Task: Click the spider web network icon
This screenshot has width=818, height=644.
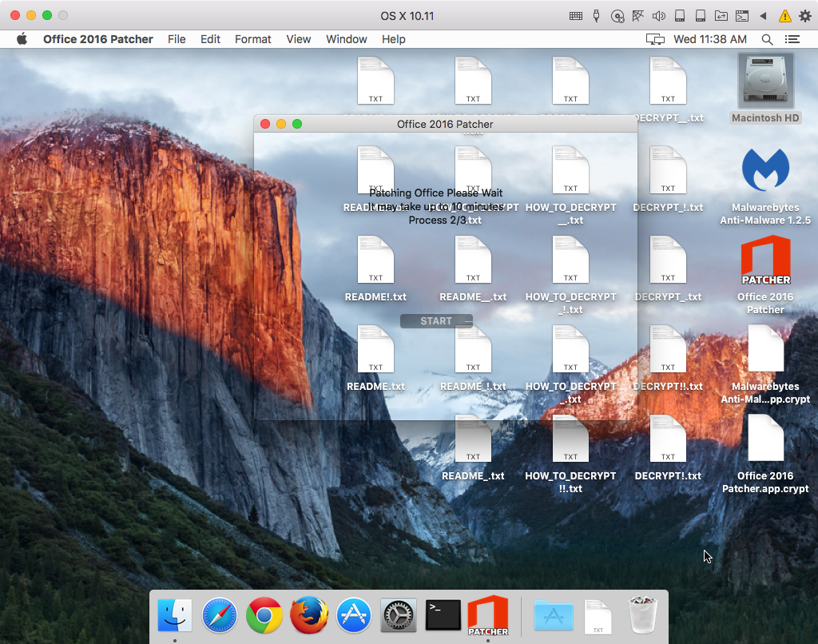Action: coord(638,16)
